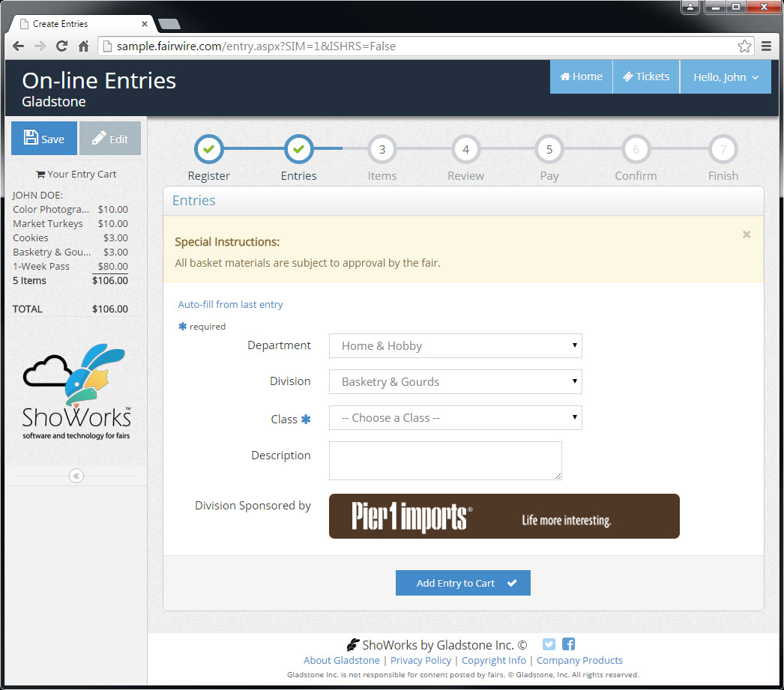The width and height of the screenshot is (784, 690).
Task: Open the Department dropdown
Action: click(455, 346)
